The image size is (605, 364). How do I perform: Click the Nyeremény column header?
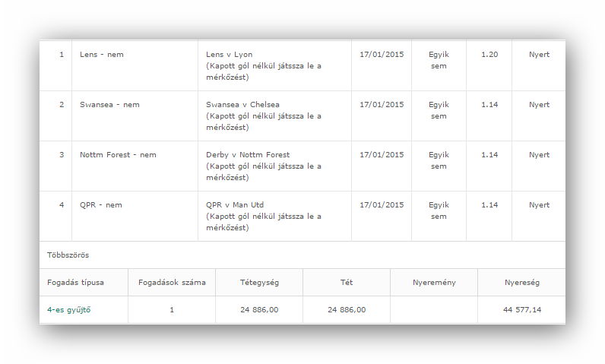(x=434, y=283)
